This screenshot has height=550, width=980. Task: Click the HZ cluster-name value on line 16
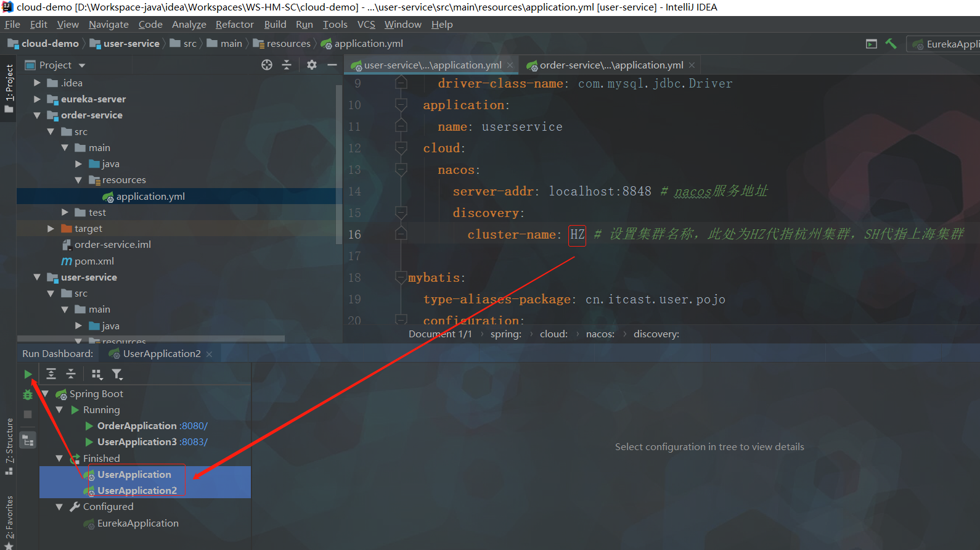578,234
